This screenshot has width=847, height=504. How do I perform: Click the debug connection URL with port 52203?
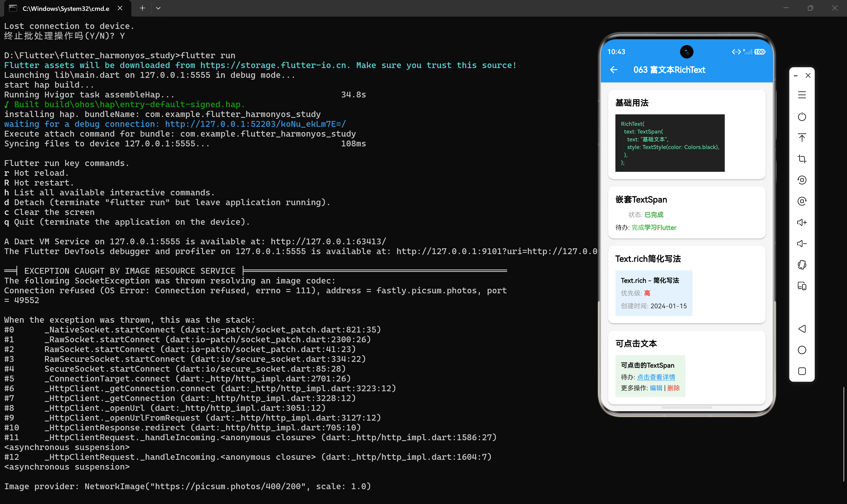[x=255, y=124]
